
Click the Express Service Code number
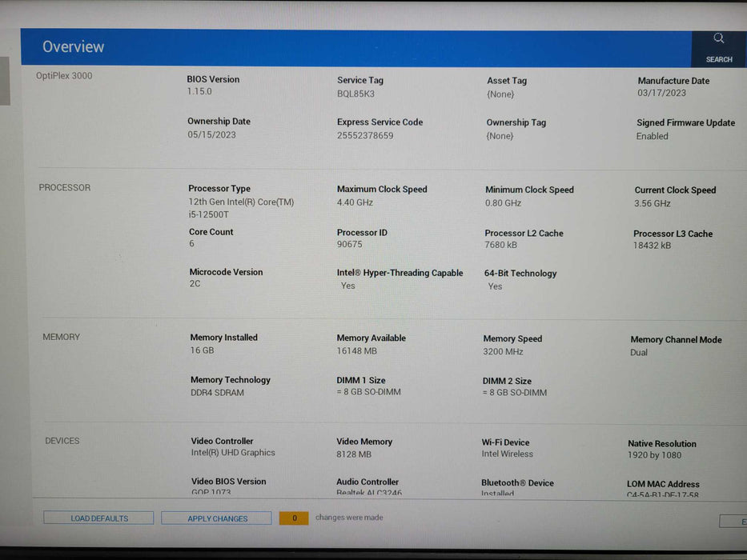[x=365, y=136]
